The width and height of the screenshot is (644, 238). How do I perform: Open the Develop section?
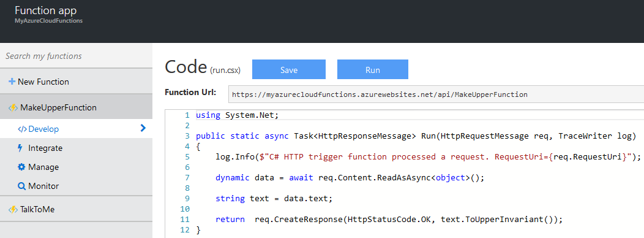coord(76,128)
